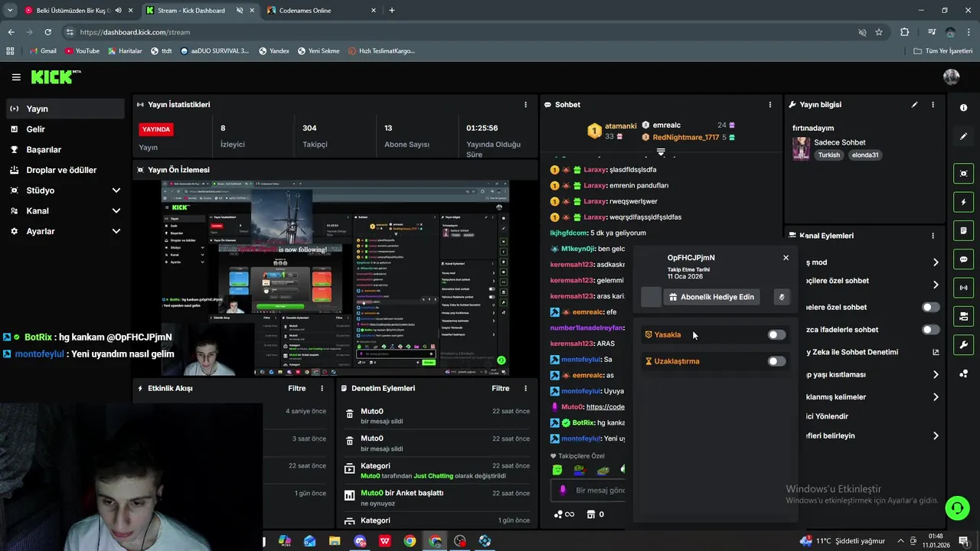Click the Just Chatting category thumbnail
This screenshot has width=980, height=551.
click(801, 148)
